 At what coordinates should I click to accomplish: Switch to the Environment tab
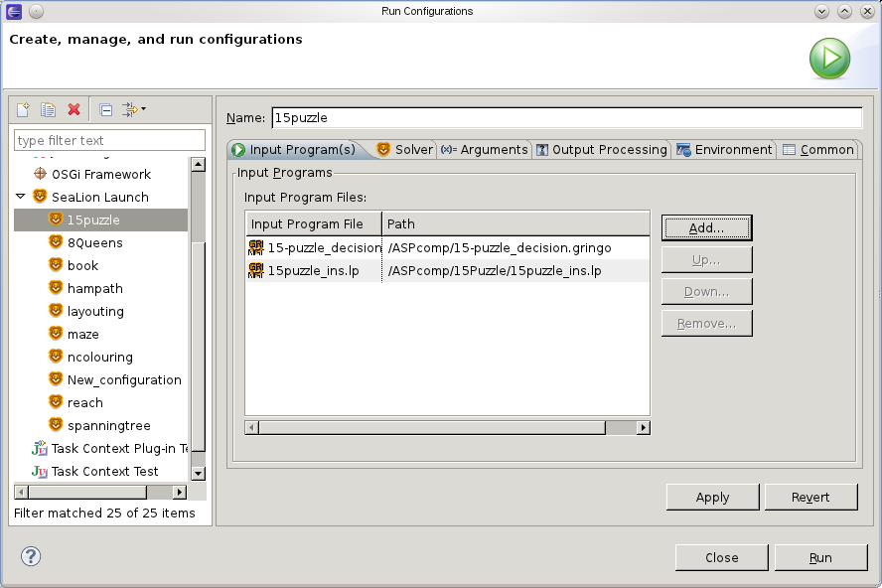(724, 150)
